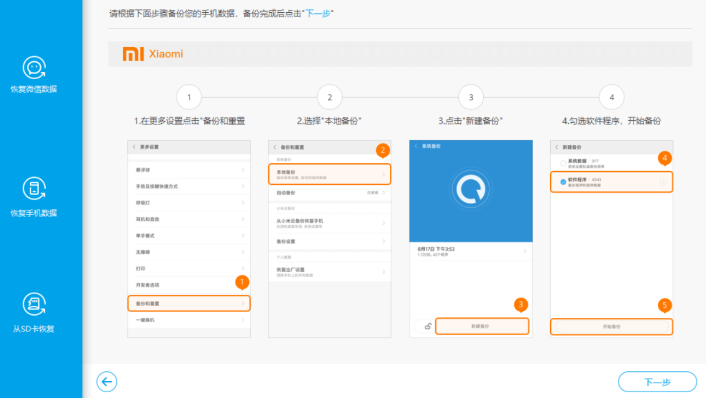The height and width of the screenshot is (402, 717).
Task: Click the step 1 circle indicator
Action: click(x=189, y=97)
